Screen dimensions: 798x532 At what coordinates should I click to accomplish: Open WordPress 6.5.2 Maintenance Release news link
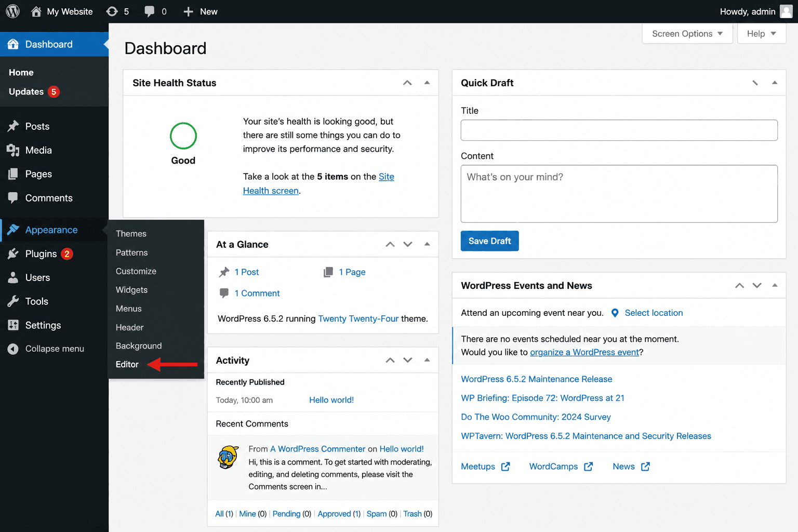click(537, 379)
